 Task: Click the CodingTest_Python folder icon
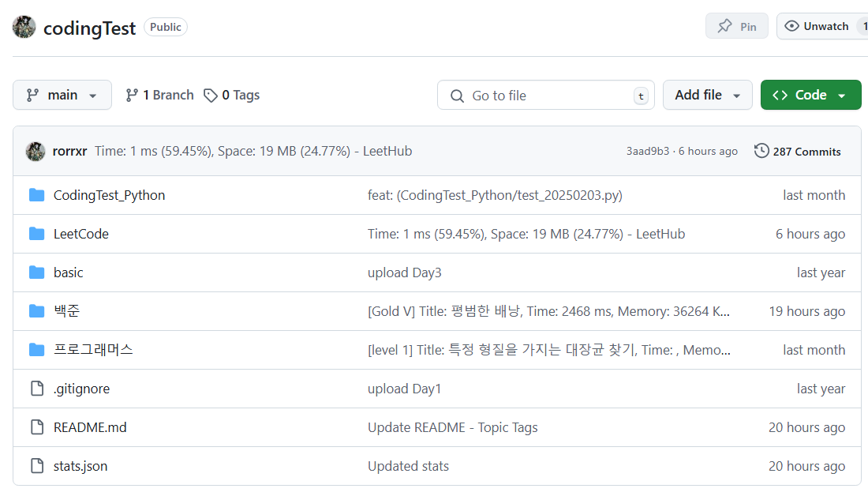[36, 195]
